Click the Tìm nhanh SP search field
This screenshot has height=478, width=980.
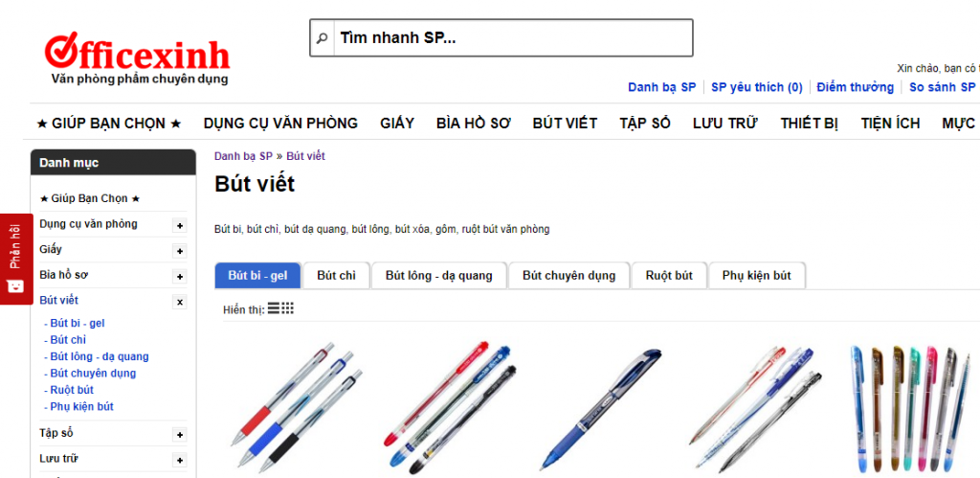tap(512, 38)
